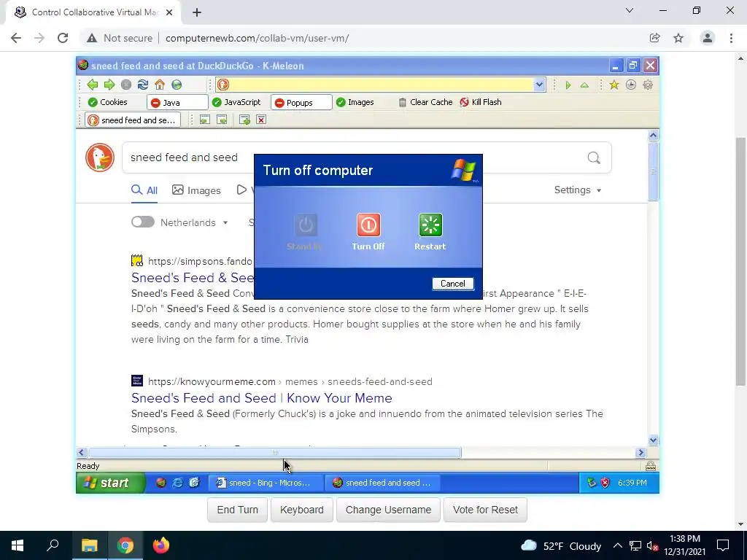Click the Kill Flash icon

click(x=464, y=102)
